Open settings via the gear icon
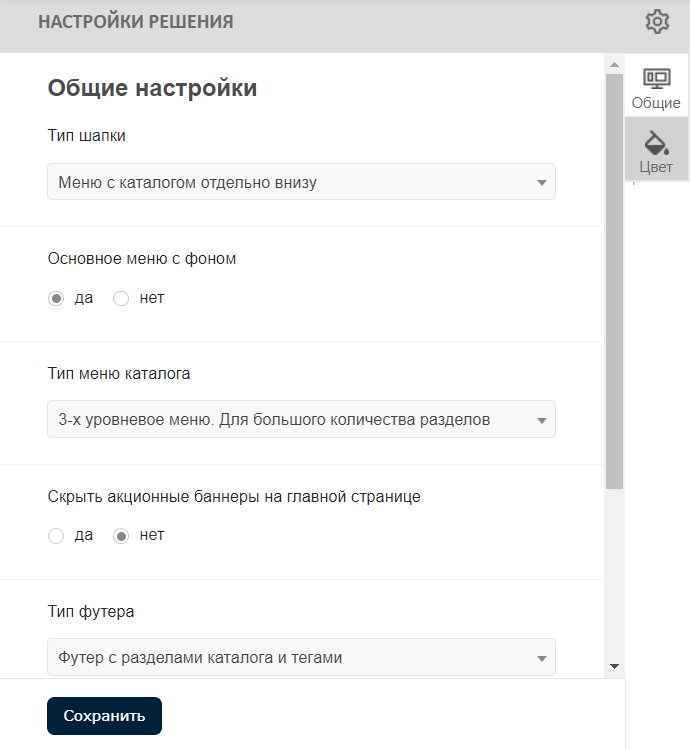Viewport: 690px width, 749px height. [657, 21]
